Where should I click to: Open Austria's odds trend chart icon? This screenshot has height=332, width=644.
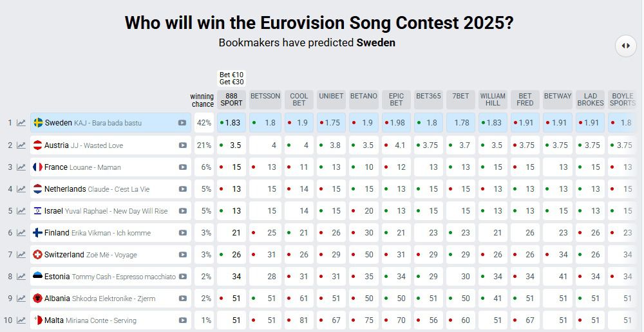point(21,145)
